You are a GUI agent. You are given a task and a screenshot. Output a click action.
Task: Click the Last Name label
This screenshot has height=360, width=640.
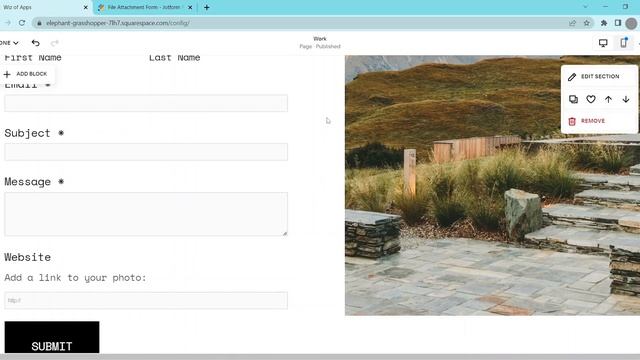174,58
